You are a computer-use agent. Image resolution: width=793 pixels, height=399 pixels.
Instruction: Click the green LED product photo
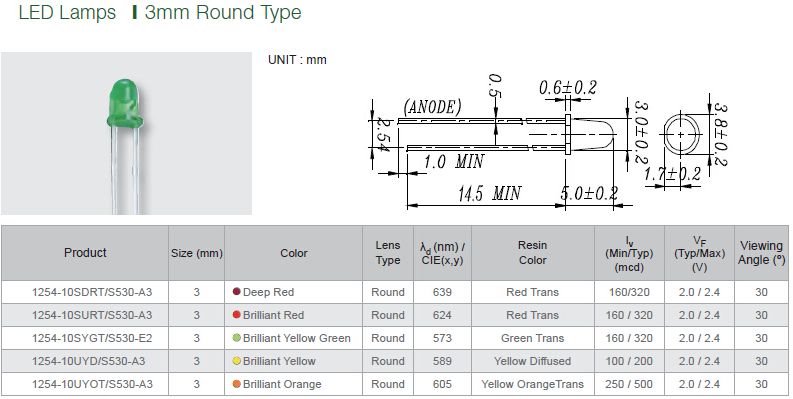pos(126,133)
